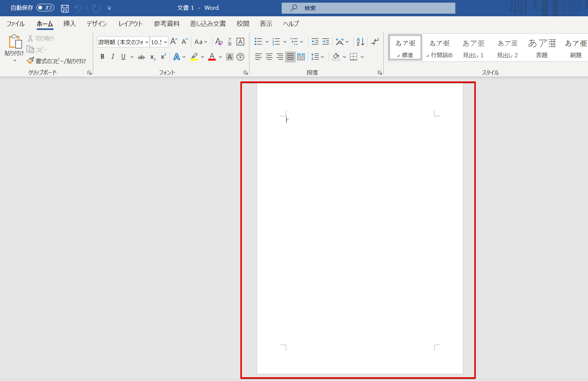Viewport: 588px width, 381px height.
Task: Apply subscript formatting
Action: coord(152,57)
